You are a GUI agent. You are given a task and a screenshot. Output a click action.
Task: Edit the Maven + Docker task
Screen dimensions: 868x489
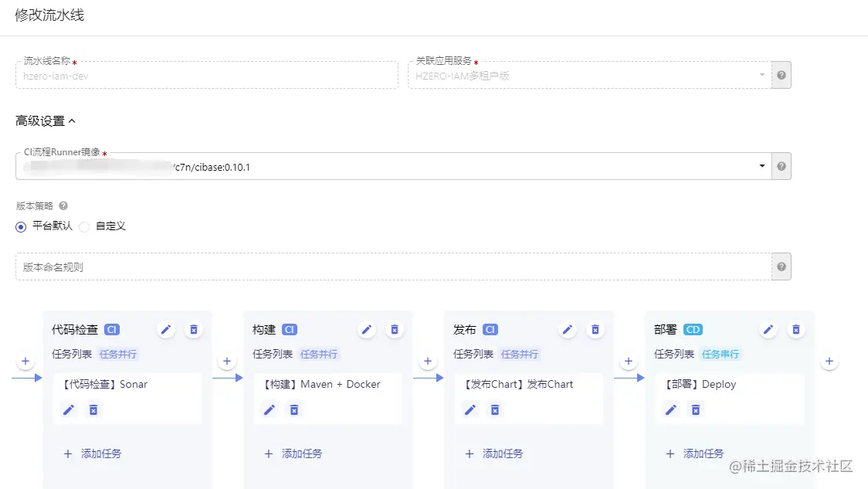coord(270,409)
